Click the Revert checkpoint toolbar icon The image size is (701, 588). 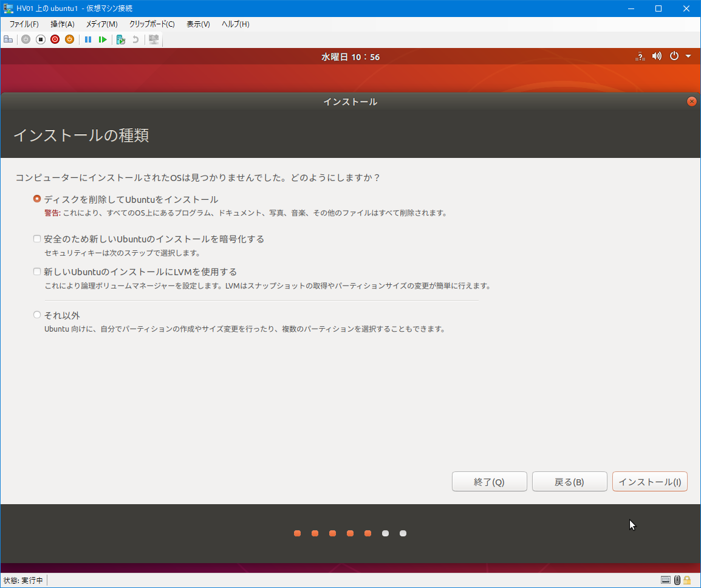(135, 39)
